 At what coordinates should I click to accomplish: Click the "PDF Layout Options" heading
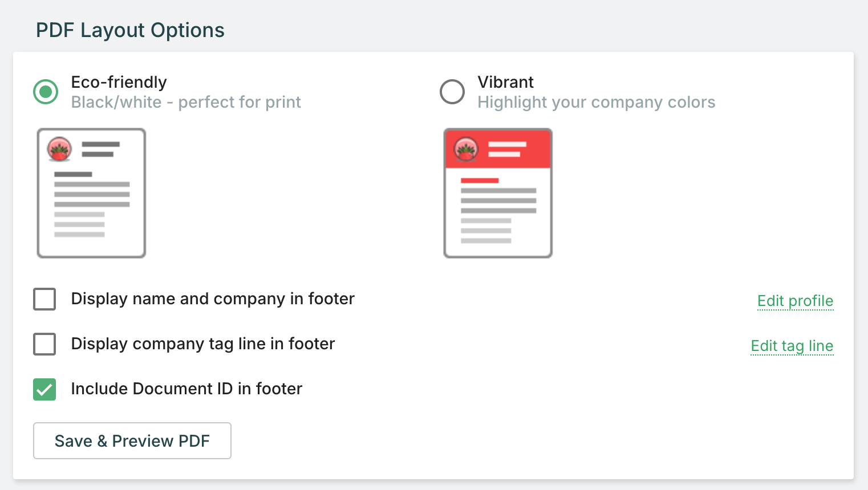coord(130,30)
